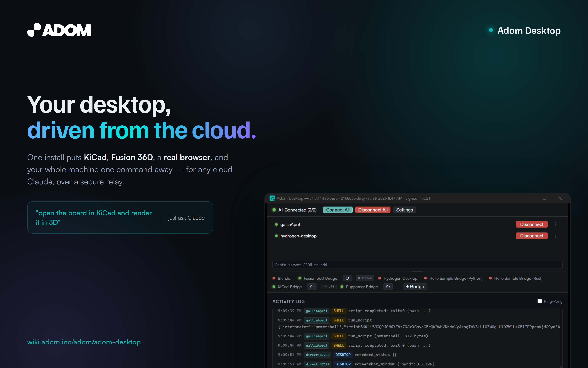This screenshot has width=588, height=368.
Task: Click the JSON payload line starting with "interpreter"
Action: tap(419, 327)
